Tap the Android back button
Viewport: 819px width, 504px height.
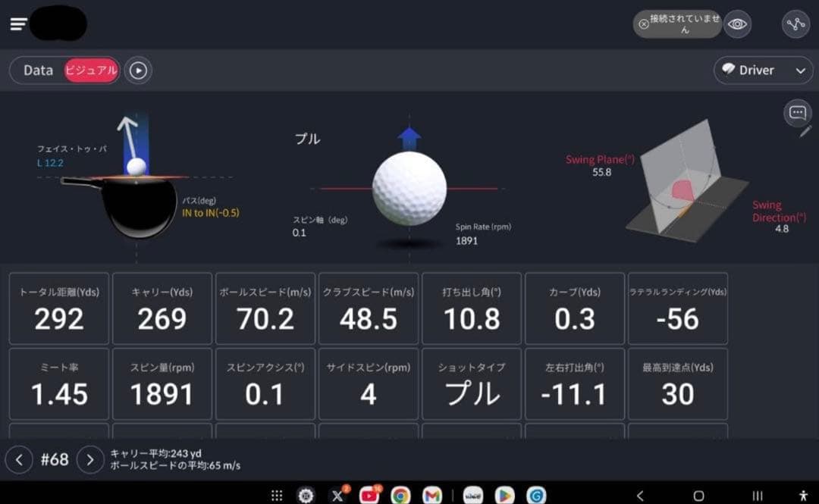[640, 496]
